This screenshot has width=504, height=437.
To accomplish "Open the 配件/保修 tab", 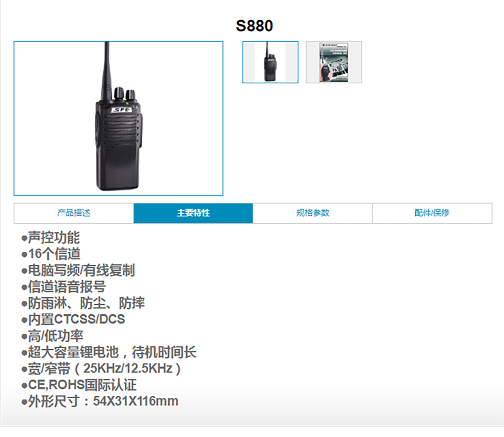I will [432, 213].
